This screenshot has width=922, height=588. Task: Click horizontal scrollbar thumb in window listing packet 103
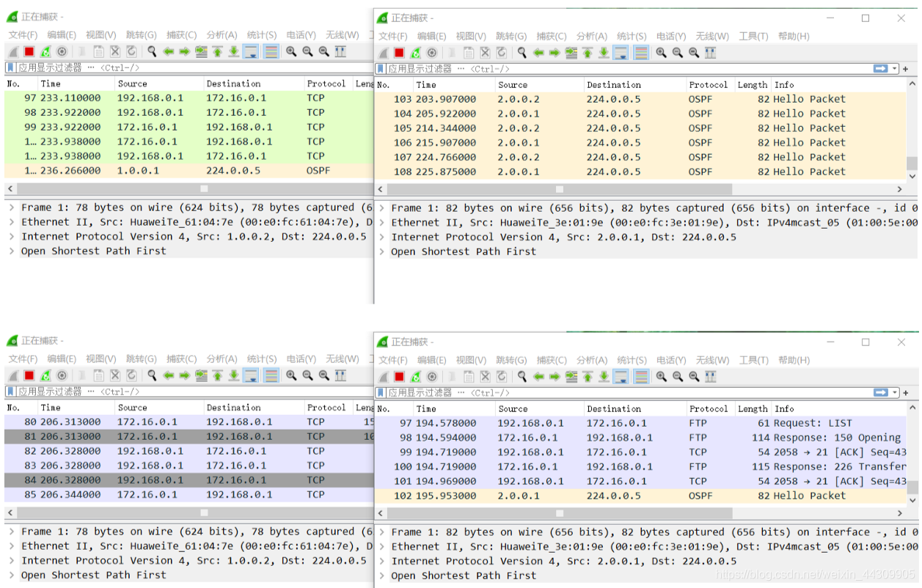560,188
